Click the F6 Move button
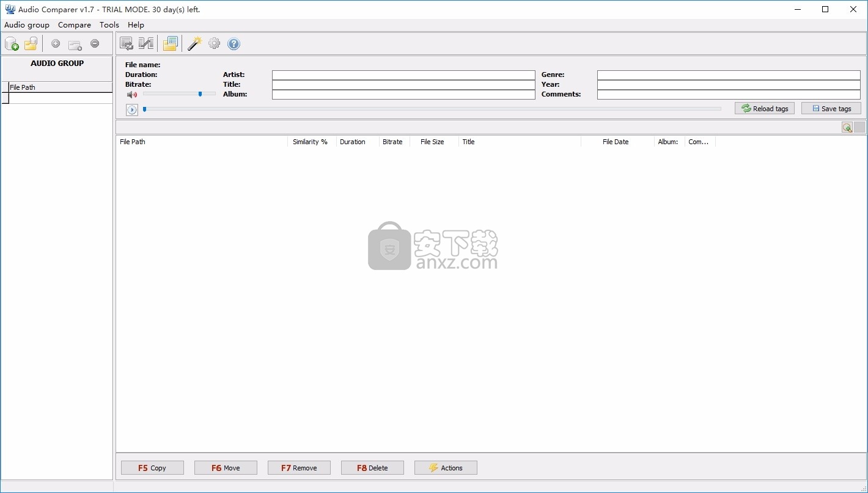 [x=226, y=468]
